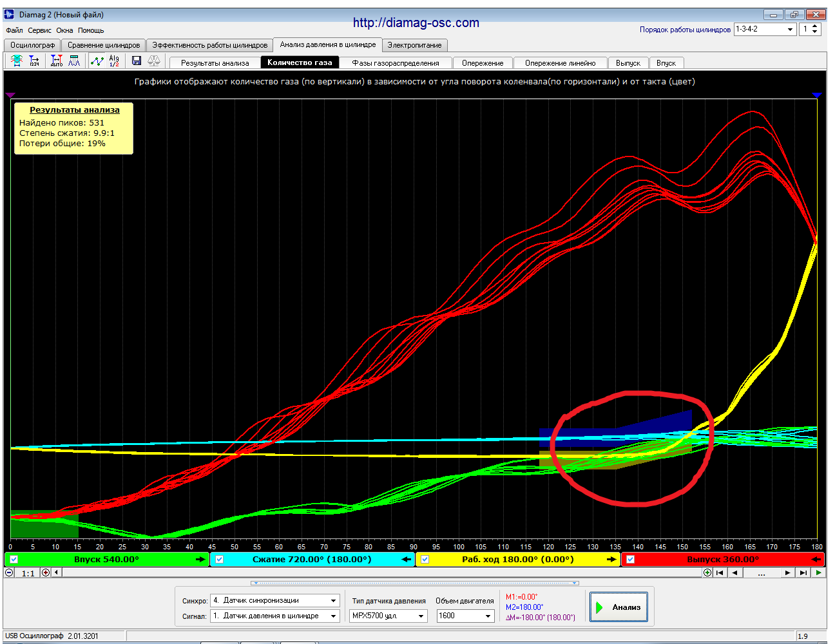Viewport: 835px width, 644px height.
Task: Click the left arrow on Выпуск stroke bar
Action: 817,560
